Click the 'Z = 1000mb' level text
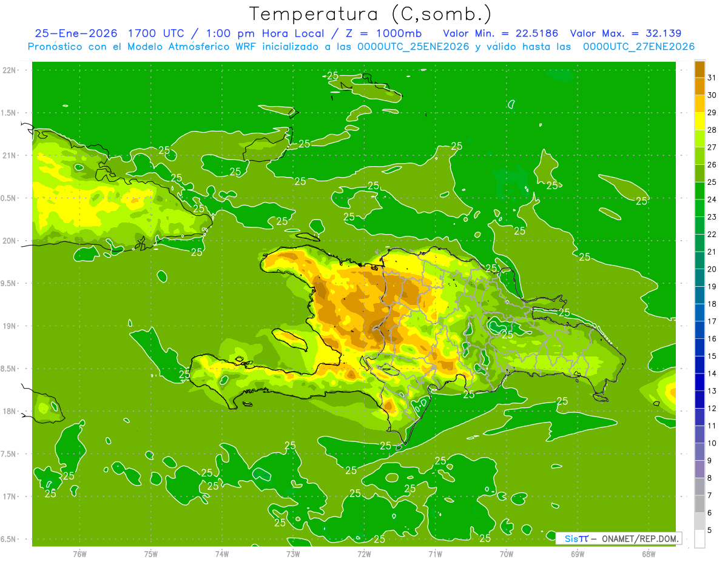The height and width of the screenshot is (562, 728). click(x=383, y=33)
